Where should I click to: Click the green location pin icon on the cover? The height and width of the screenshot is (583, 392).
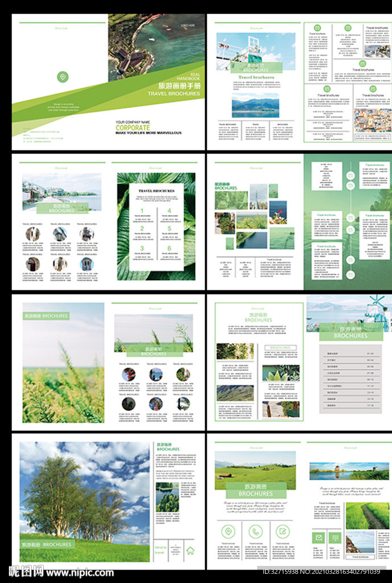[63, 77]
